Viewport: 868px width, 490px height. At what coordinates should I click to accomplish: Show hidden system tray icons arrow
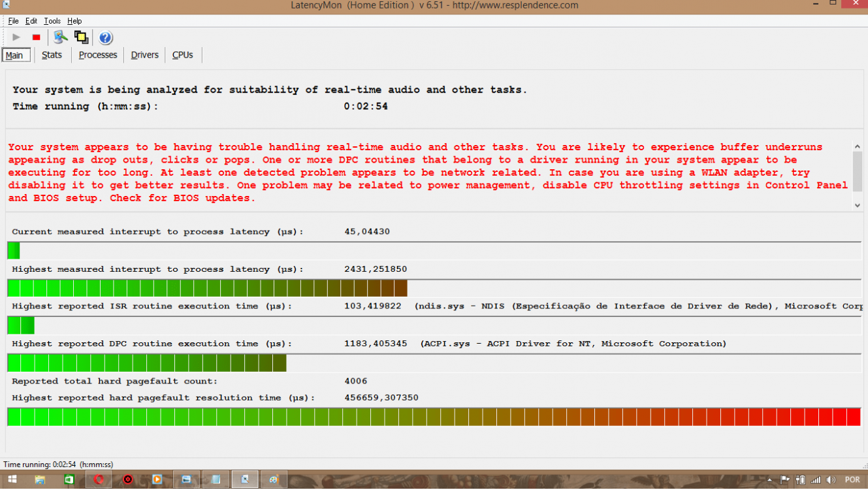point(770,480)
